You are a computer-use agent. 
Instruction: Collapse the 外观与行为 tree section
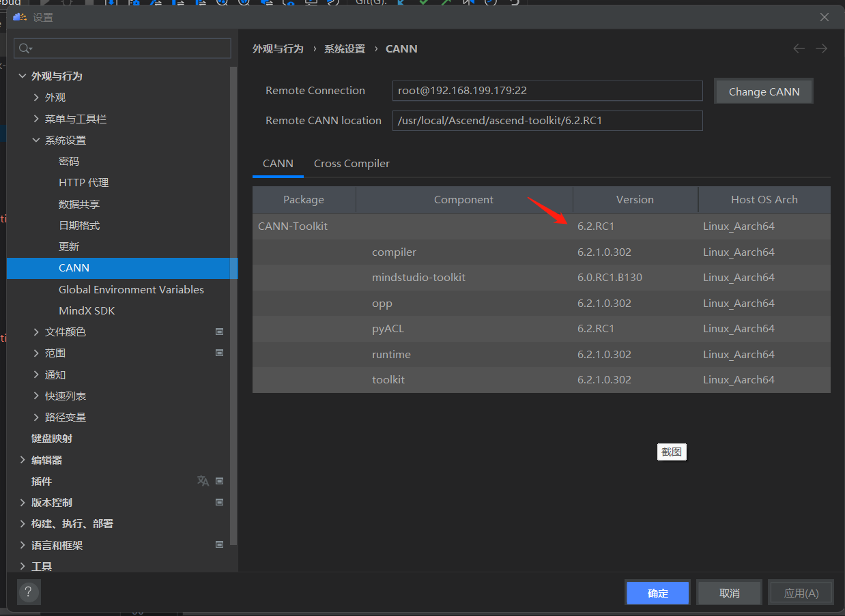[x=23, y=76]
